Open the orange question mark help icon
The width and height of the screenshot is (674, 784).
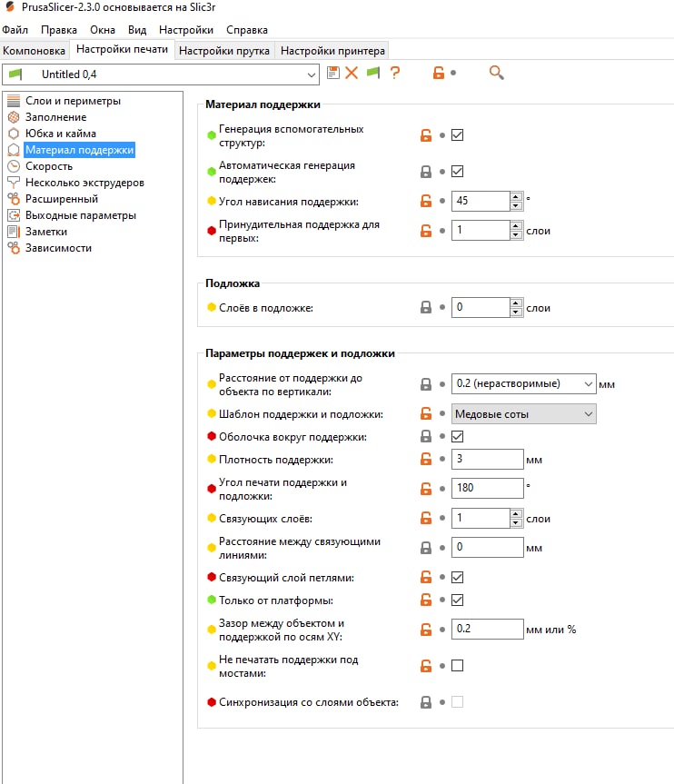395,73
